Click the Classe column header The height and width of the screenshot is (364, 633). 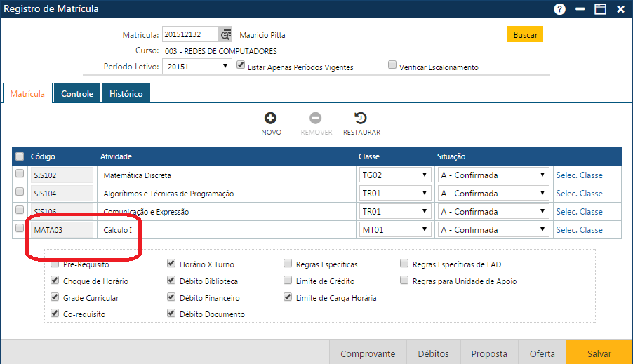[369, 156]
